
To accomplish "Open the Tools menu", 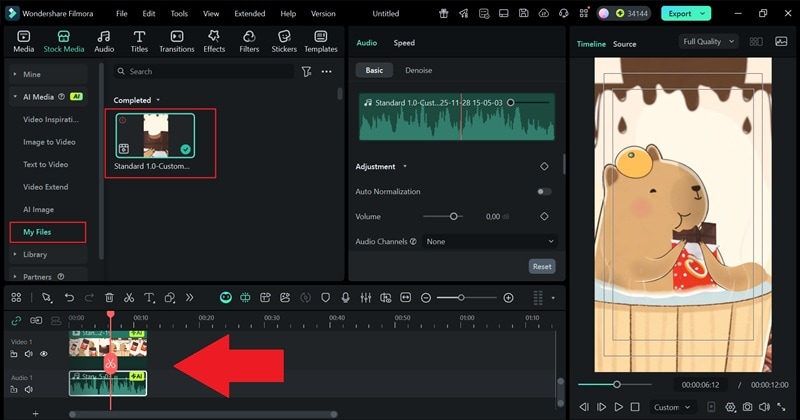I will pyautogui.click(x=179, y=14).
